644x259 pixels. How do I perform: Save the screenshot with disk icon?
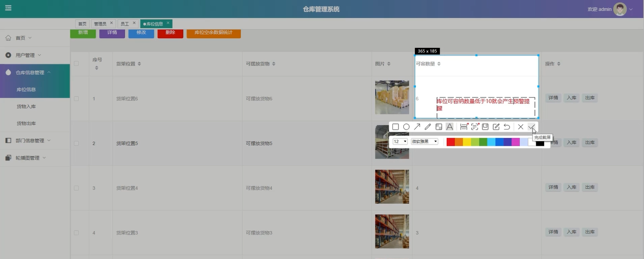pos(485,127)
